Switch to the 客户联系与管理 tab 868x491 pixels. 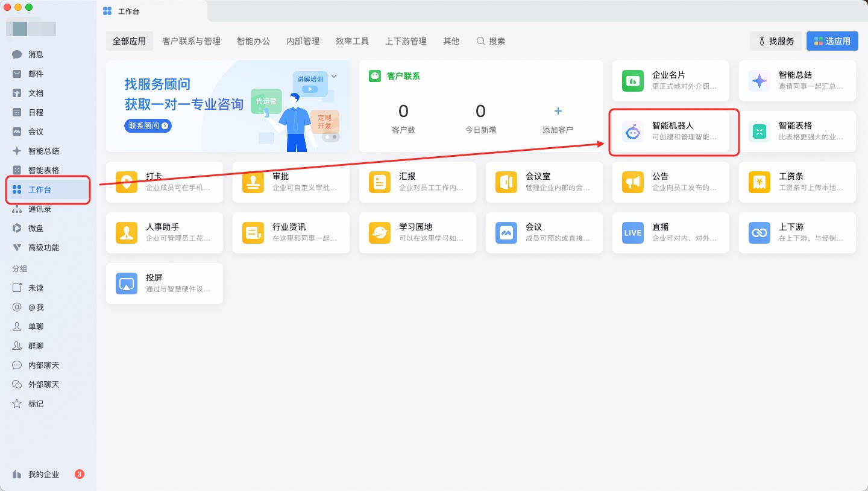tap(191, 41)
